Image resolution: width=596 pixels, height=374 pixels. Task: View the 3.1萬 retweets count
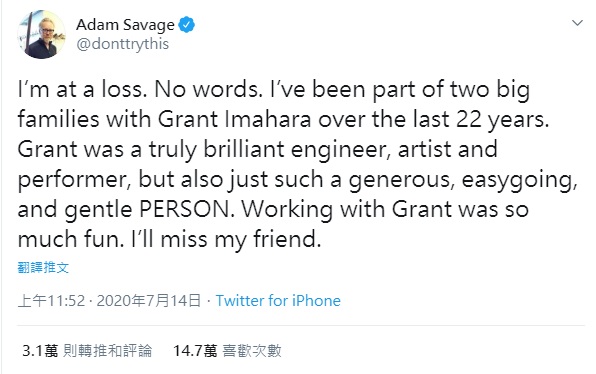[x=40, y=350]
